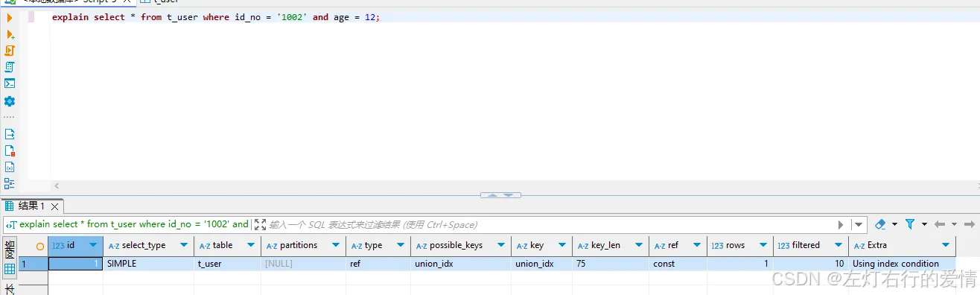Viewport: 980px width, 295px height.
Task: Open the type column dropdown arrow
Action: 401,245
